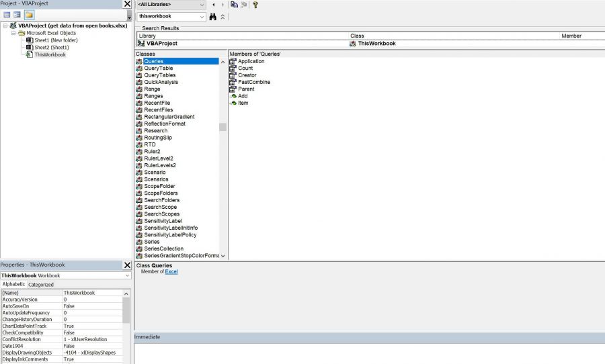This screenshot has height=364, width=605.
Task: Click the Member column header
Action: pyautogui.click(x=582, y=36)
